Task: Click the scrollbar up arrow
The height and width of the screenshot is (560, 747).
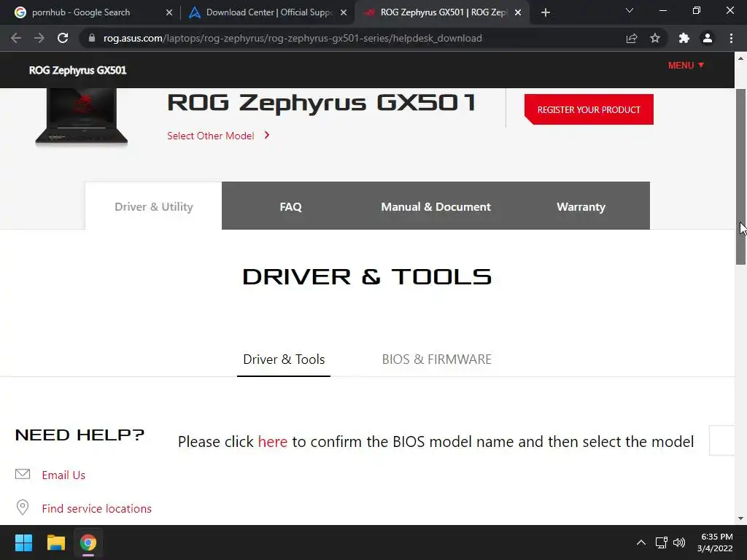Action: click(x=740, y=58)
